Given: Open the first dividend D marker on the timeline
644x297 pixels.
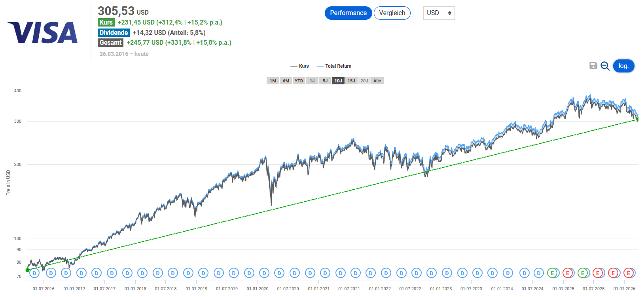Looking at the screenshot, I should (x=34, y=273).
